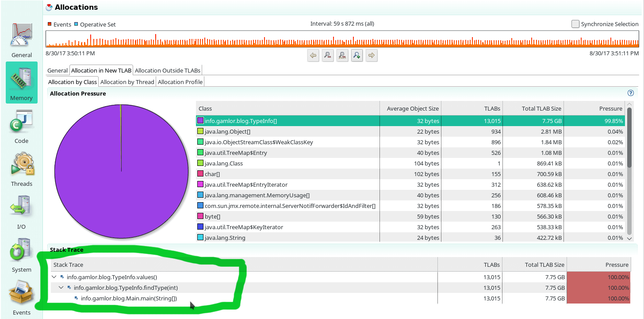Image resolution: width=644 pixels, height=319 pixels.
Task: Select the java.util.TreeMap$Entry row
Action: pyautogui.click(x=410, y=153)
